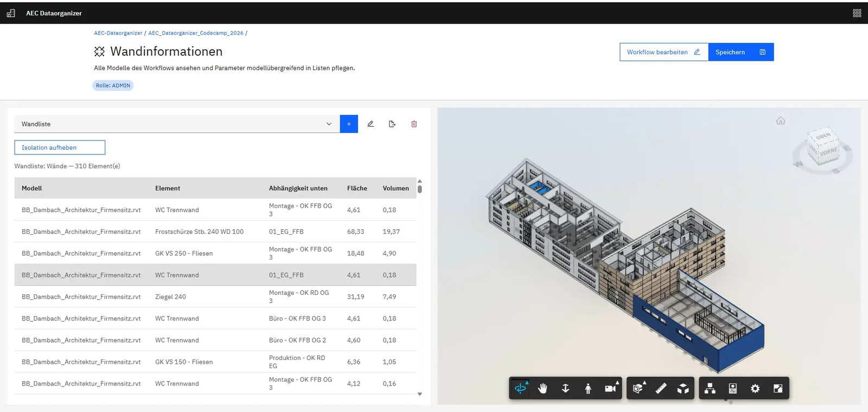Click the ViewCube VORNE face
This screenshot has height=412, width=868.
click(828, 152)
